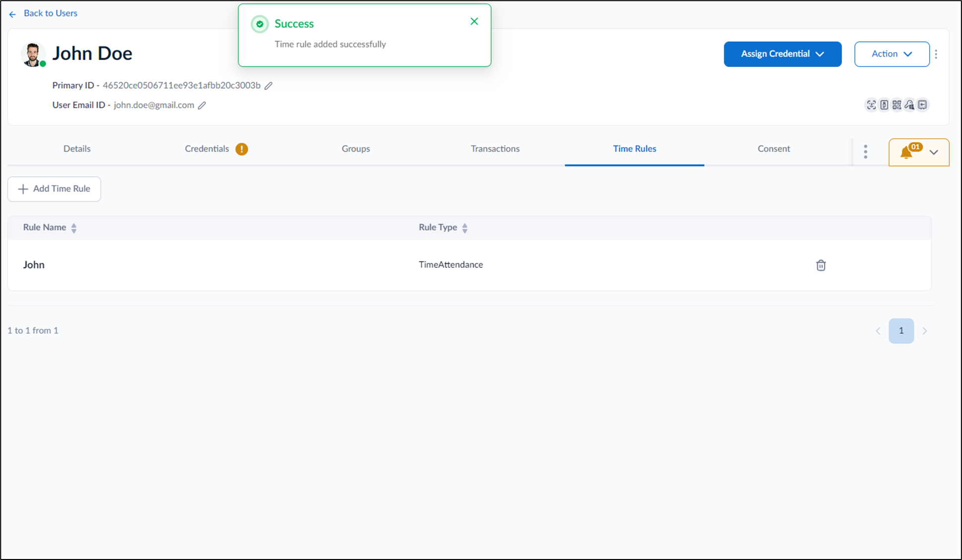Click the face recognition credential icon
The width and height of the screenshot is (962, 560).
[x=871, y=105]
